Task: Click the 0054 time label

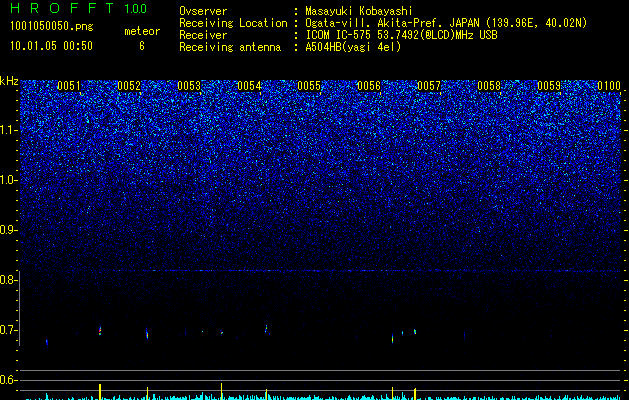Action: click(249, 86)
